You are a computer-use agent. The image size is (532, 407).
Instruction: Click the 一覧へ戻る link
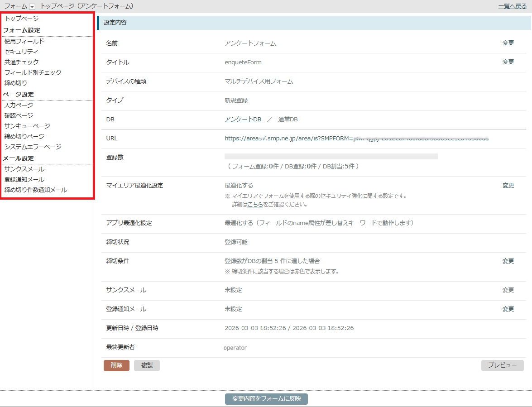click(513, 6)
